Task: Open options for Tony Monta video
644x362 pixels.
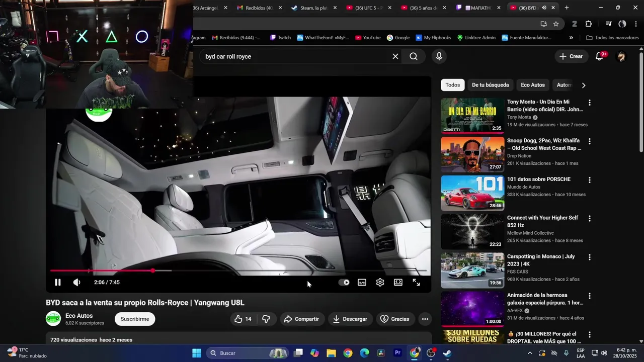Action: pyautogui.click(x=590, y=103)
